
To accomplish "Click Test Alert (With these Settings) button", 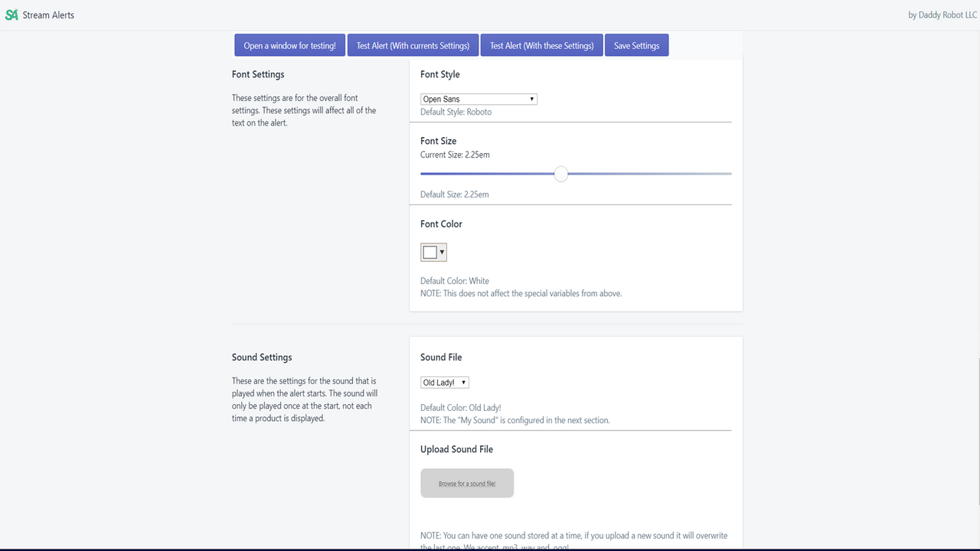I will 541,45.
